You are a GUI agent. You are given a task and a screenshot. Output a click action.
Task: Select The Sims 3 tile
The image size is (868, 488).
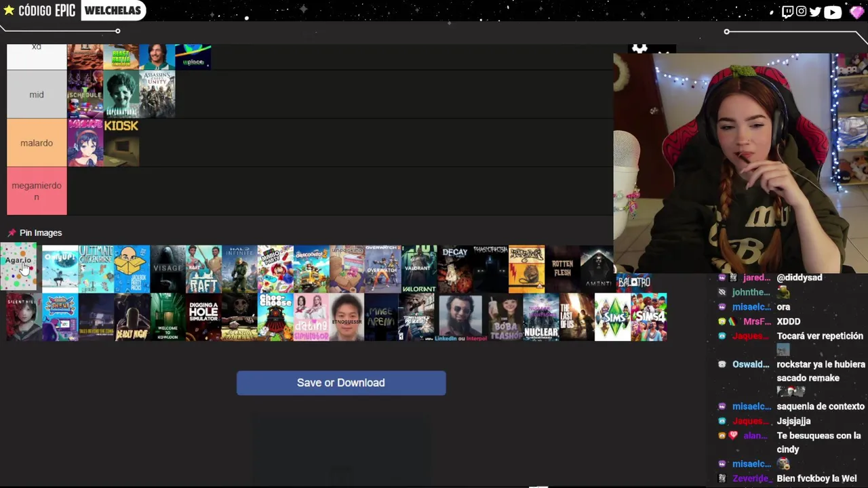click(x=613, y=317)
